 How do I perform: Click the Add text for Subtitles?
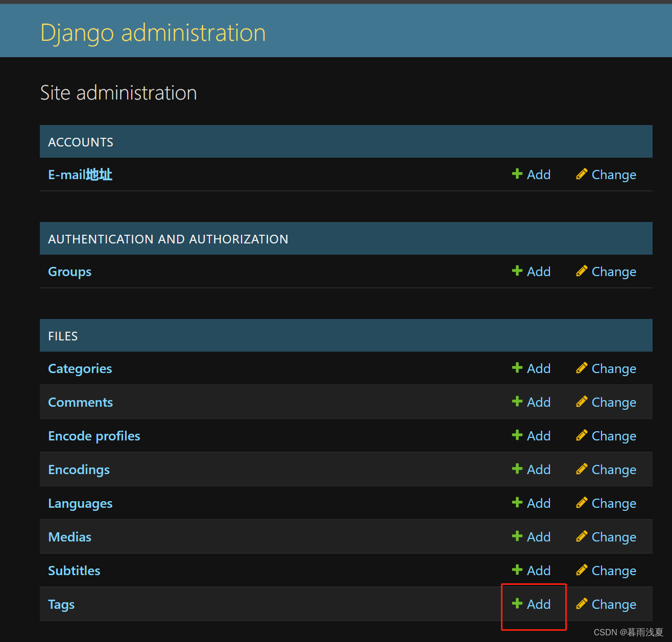(x=539, y=571)
